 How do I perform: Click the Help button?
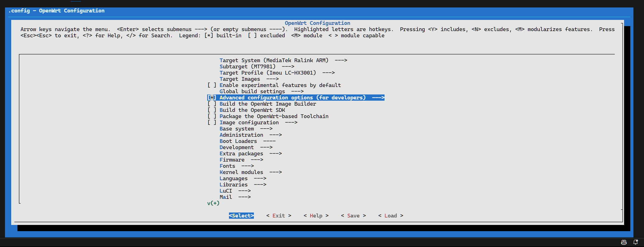point(316,216)
